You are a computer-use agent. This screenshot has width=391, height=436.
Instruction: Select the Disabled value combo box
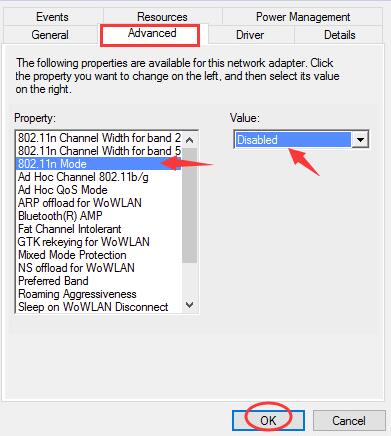pyautogui.click(x=301, y=140)
